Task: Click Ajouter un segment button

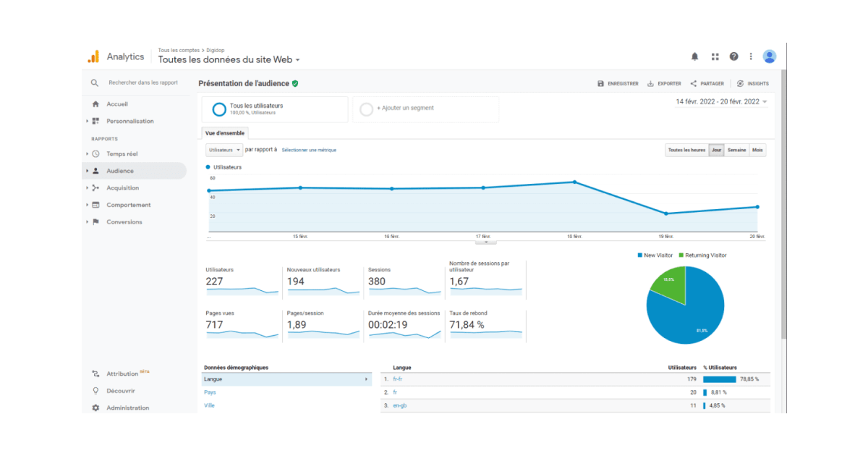Action: click(x=405, y=109)
